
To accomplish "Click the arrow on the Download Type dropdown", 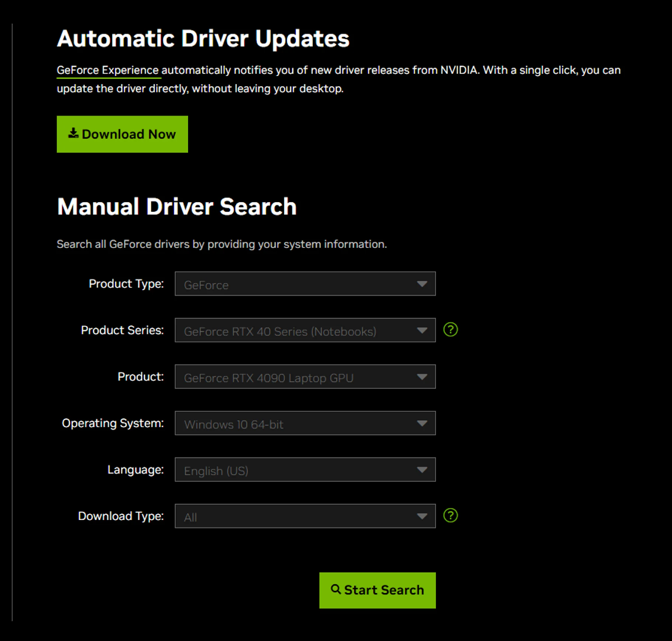I will pyautogui.click(x=422, y=516).
